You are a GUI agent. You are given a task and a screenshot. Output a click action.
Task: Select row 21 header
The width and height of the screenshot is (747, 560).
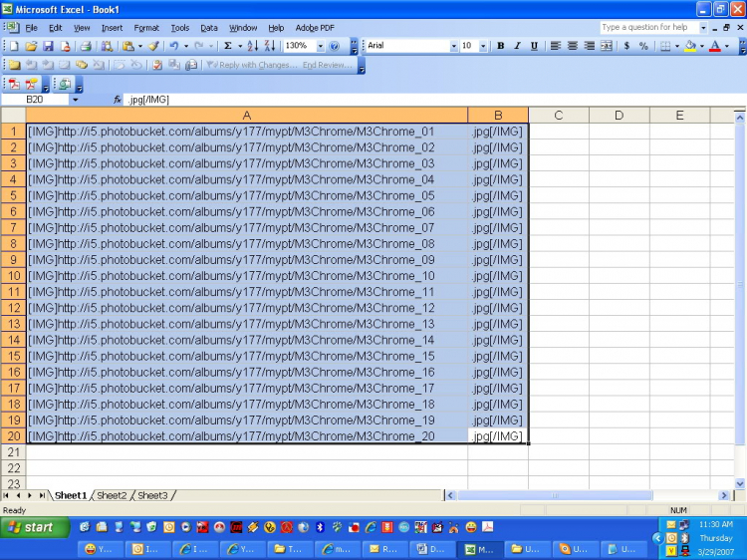pyautogui.click(x=13, y=451)
